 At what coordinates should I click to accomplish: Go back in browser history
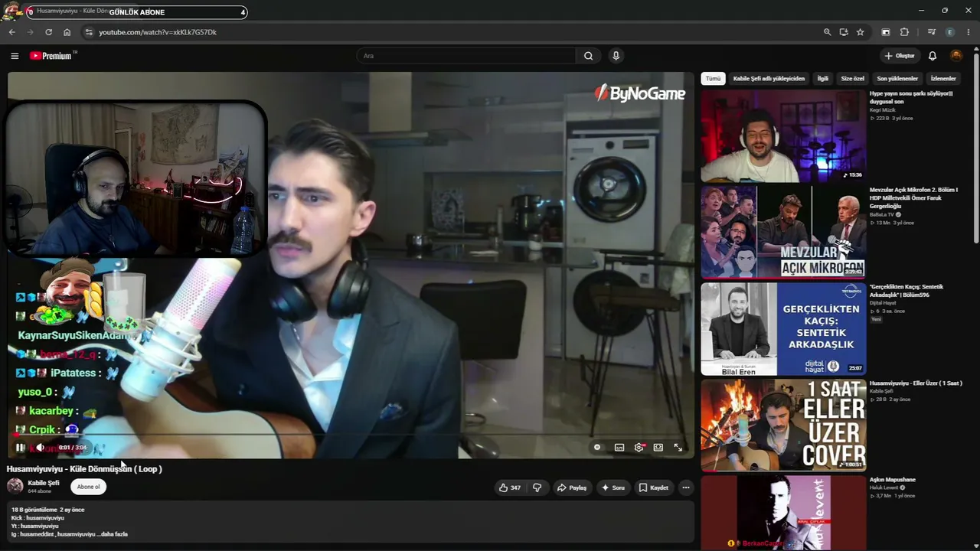[11, 32]
